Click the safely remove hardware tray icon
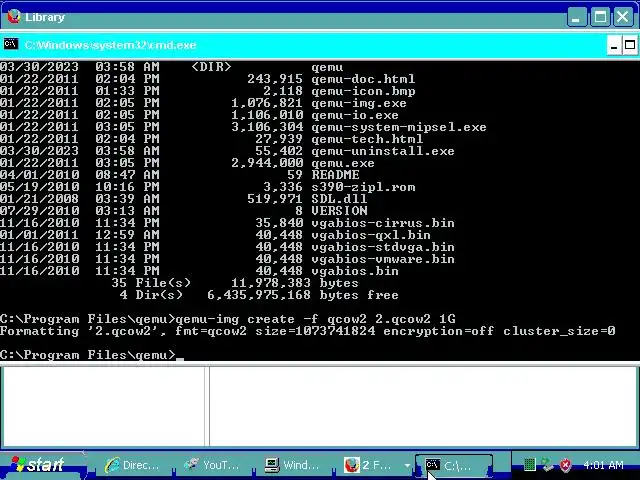The height and width of the screenshot is (480, 640). (547, 464)
